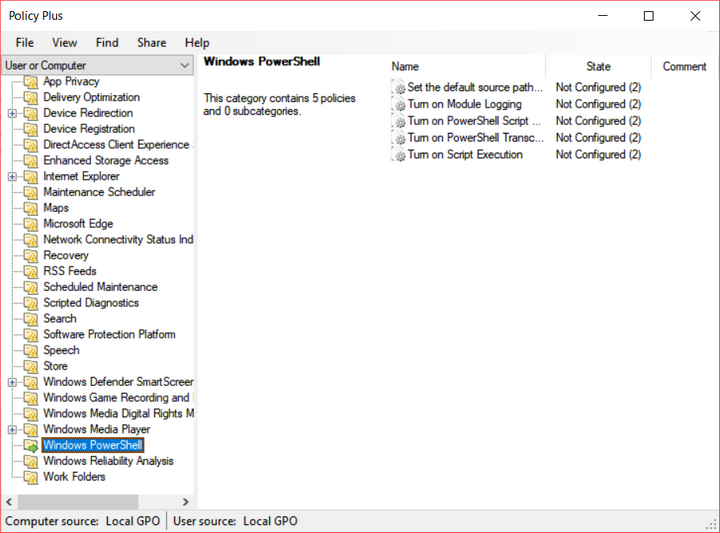Click User source: Local GPO status entry
This screenshot has height=533, width=720.
(235, 522)
